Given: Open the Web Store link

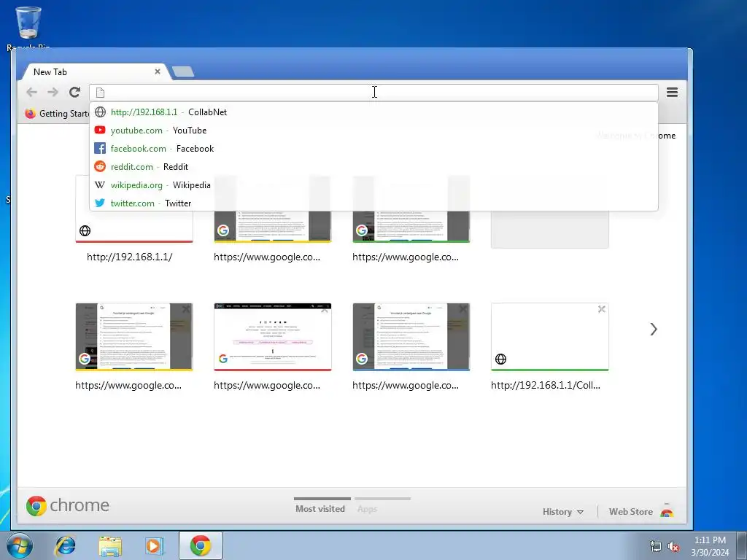Looking at the screenshot, I should [631, 511].
